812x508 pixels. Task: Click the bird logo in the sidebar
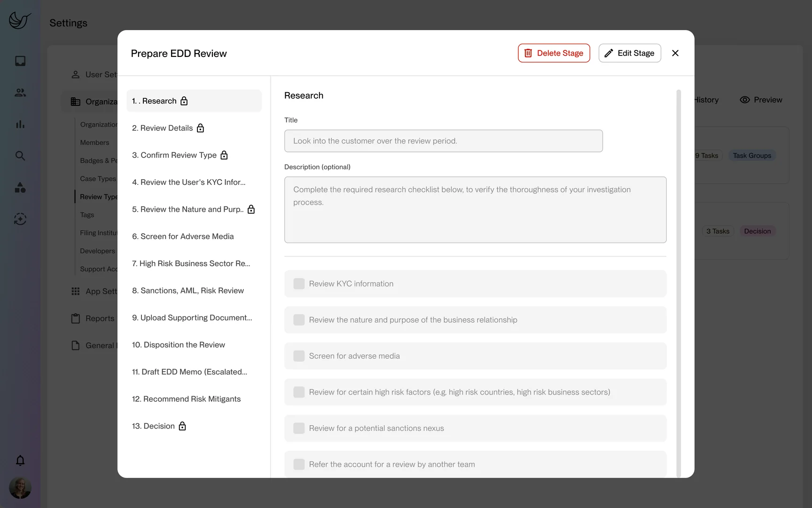(20, 21)
